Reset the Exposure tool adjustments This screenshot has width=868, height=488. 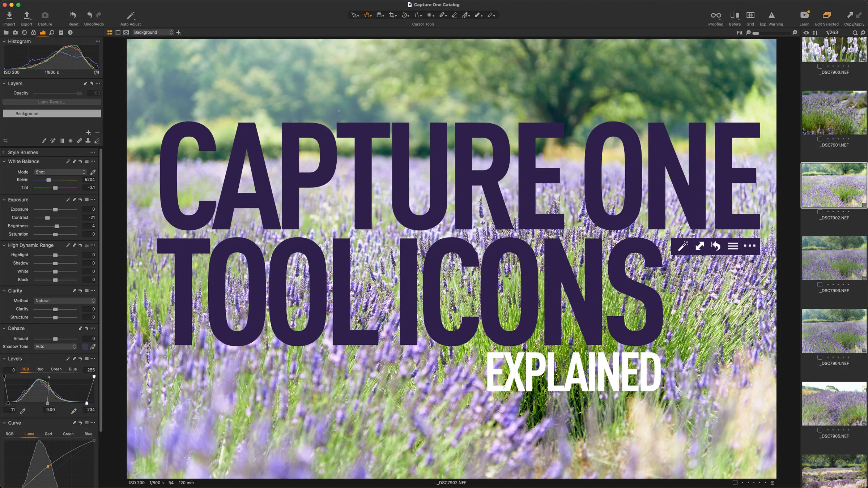pos(80,200)
